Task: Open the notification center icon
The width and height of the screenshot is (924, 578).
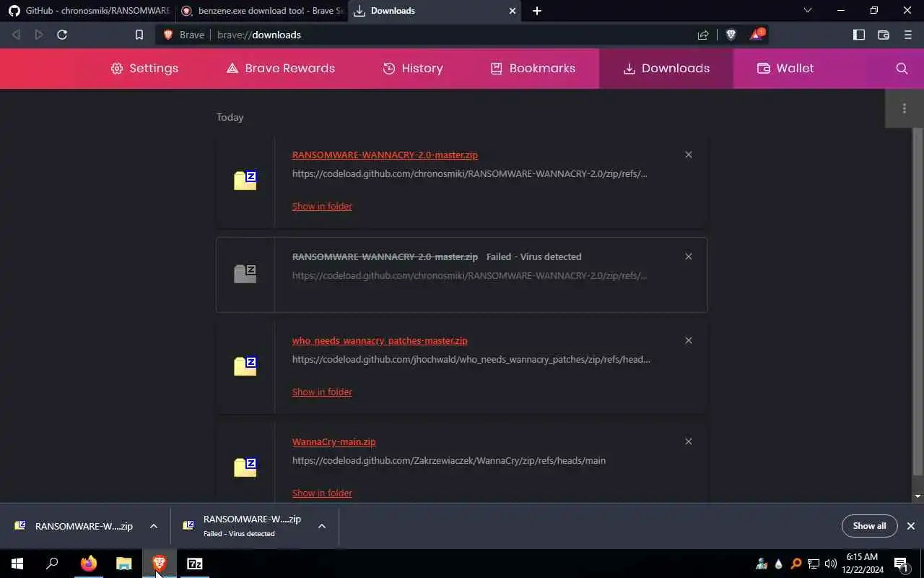Action: 901,564
